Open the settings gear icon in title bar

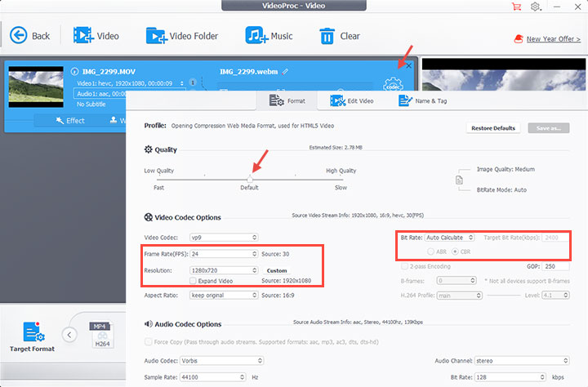(x=535, y=7)
